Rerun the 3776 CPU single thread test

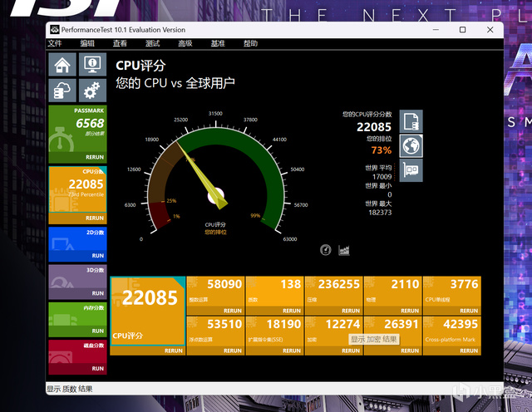pos(469,311)
